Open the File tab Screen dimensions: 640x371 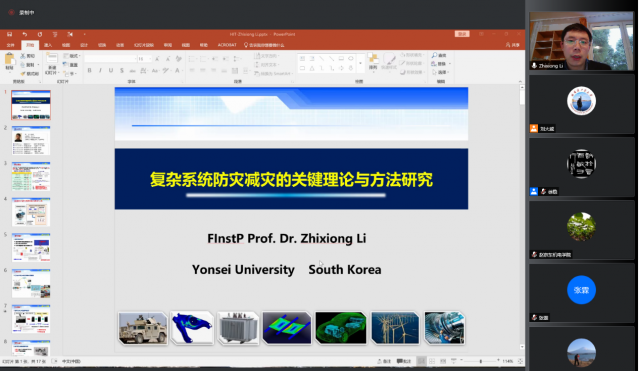pos(11,45)
